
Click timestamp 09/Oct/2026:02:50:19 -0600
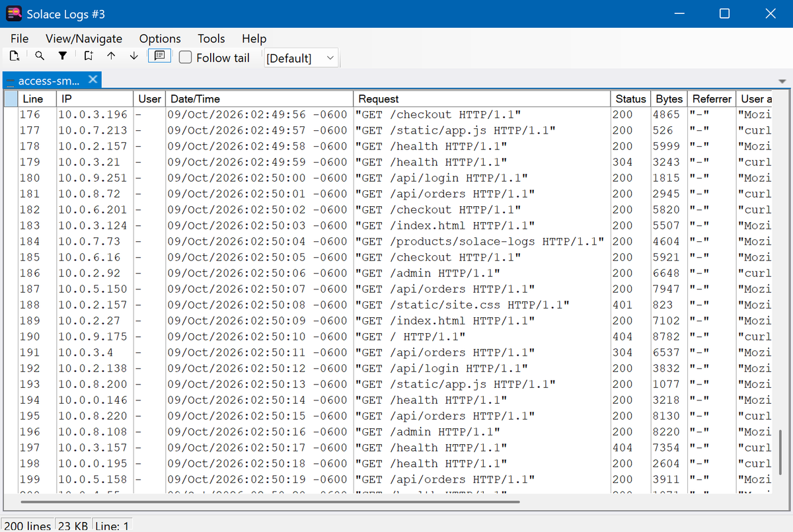(258, 479)
